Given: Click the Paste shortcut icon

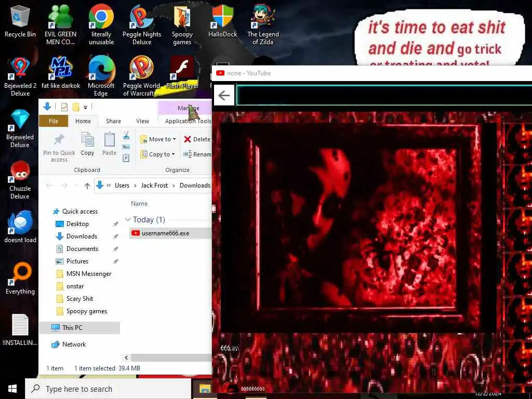Looking at the screenshot, I should tap(126, 158).
